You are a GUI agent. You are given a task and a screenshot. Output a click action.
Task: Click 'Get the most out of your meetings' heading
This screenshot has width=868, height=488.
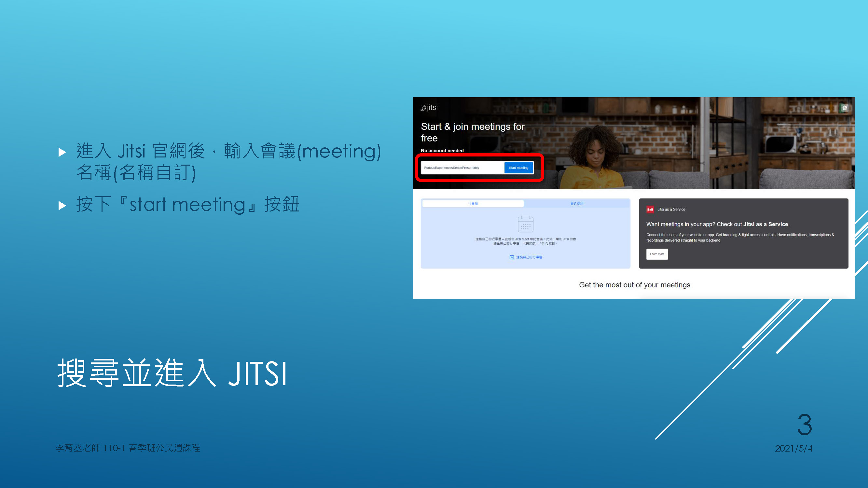[x=635, y=285]
